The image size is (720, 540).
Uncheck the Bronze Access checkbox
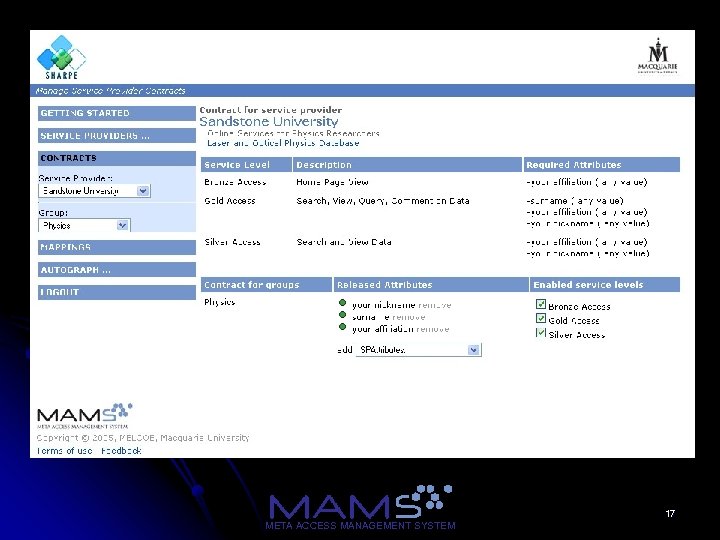[x=541, y=304]
